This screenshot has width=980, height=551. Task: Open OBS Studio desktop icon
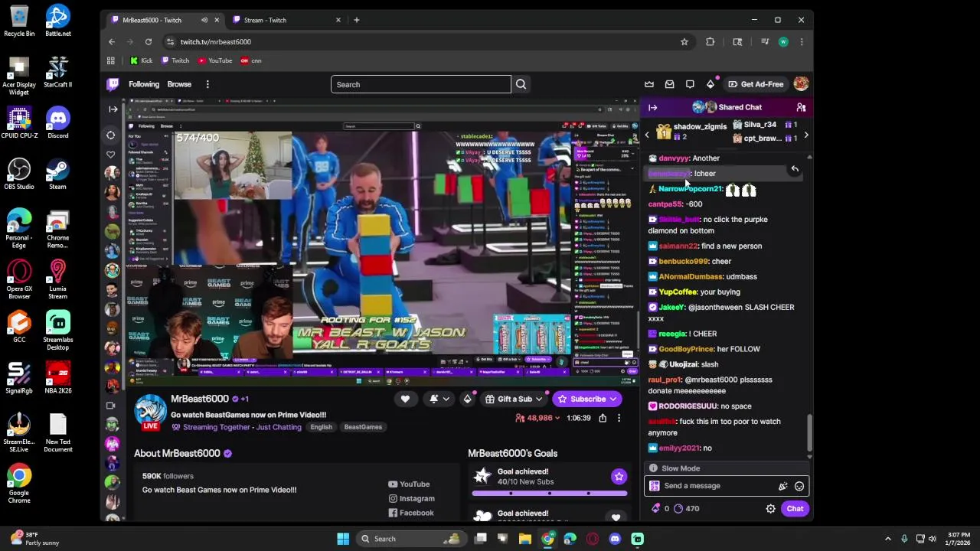click(x=19, y=174)
